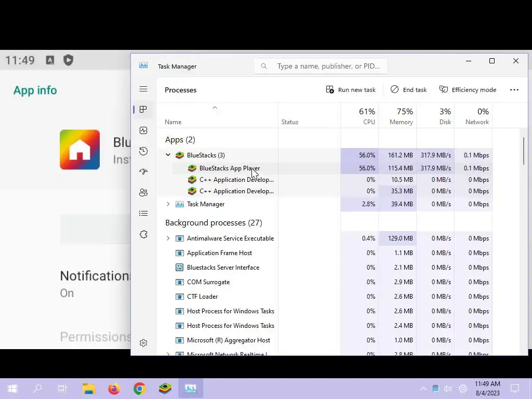Select the second C++ Application Develop... row (35.3 MB)

[x=236, y=191]
